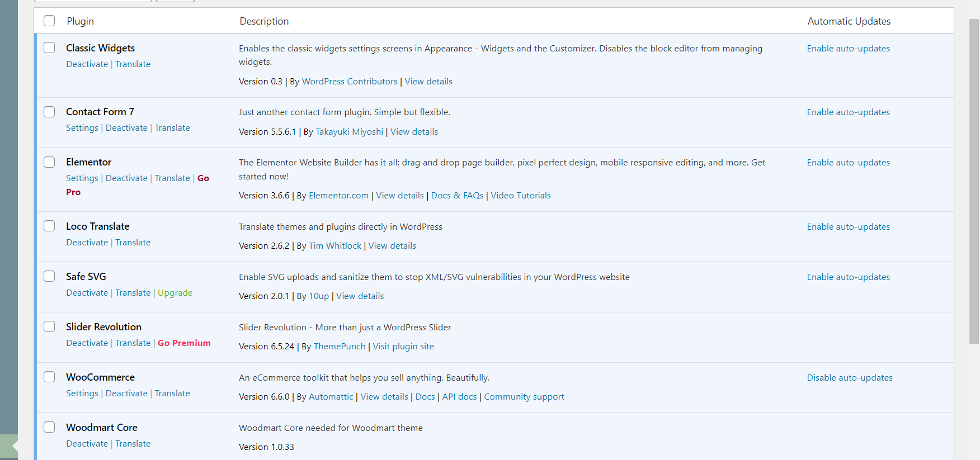
Task: Click Translate link under Loco Translate
Action: pos(133,243)
